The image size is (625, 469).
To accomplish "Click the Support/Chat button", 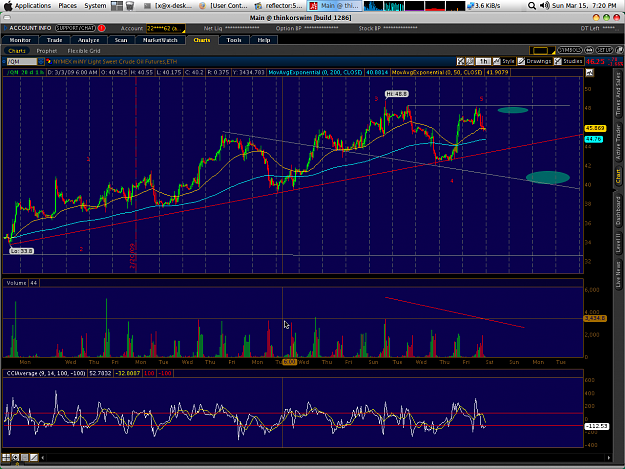I will point(75,28).
